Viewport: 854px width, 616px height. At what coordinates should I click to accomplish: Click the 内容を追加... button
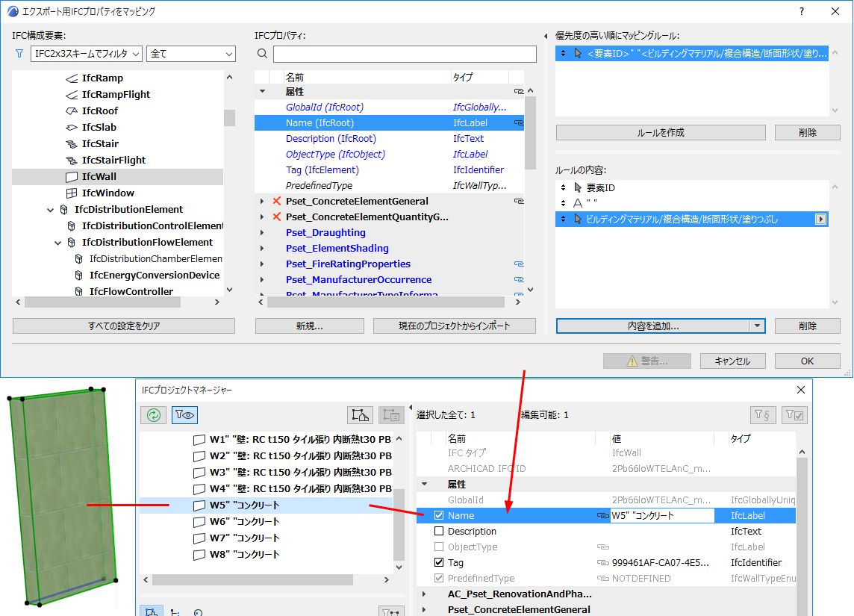[653, 326]
